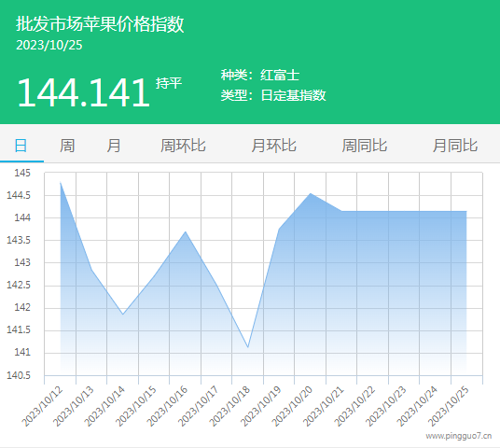
Task: Open the 月 monthly tab
Action: (x=114, y=146)
